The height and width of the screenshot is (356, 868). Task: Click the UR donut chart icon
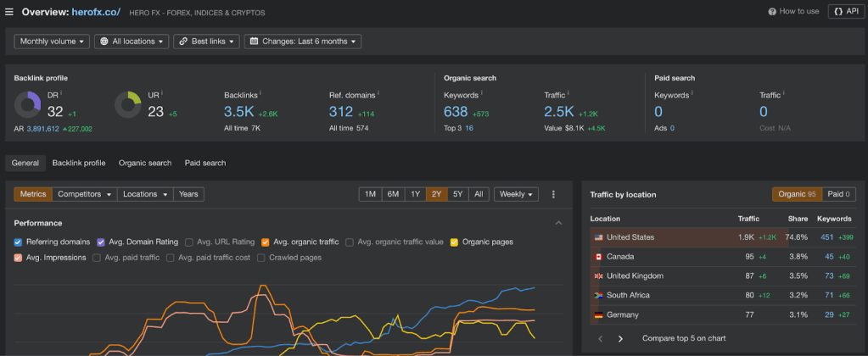(x=128, y=105)
